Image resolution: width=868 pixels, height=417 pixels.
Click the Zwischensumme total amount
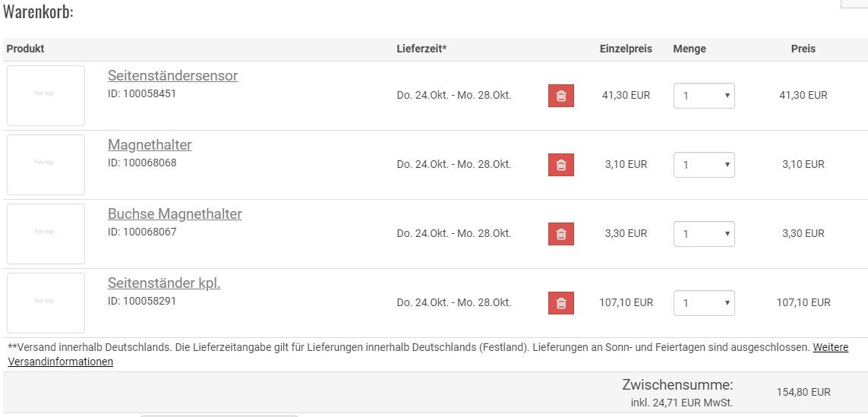coord(803,392)
